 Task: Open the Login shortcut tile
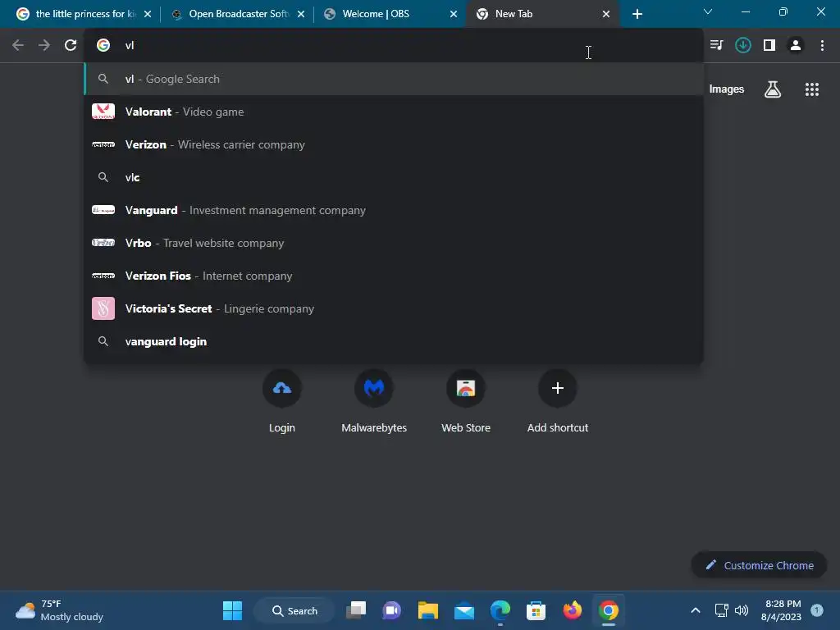[x=282, y=402]
